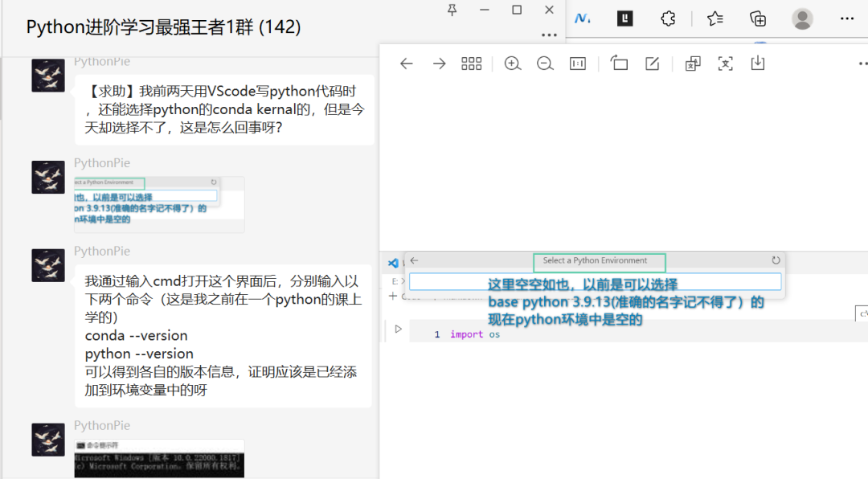Open Edge Collections
Screen dimensions: 868x479
(x=757, y=18)
